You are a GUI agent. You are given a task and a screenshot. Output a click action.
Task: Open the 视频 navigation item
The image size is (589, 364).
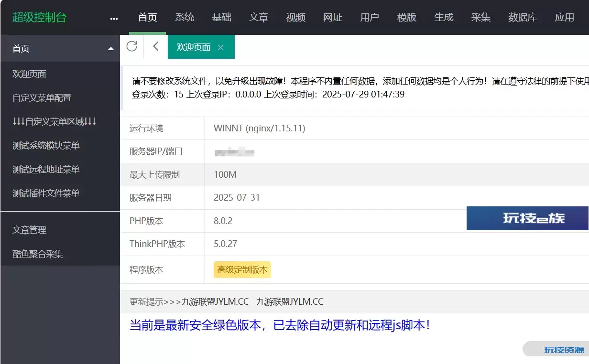point(296,18)
